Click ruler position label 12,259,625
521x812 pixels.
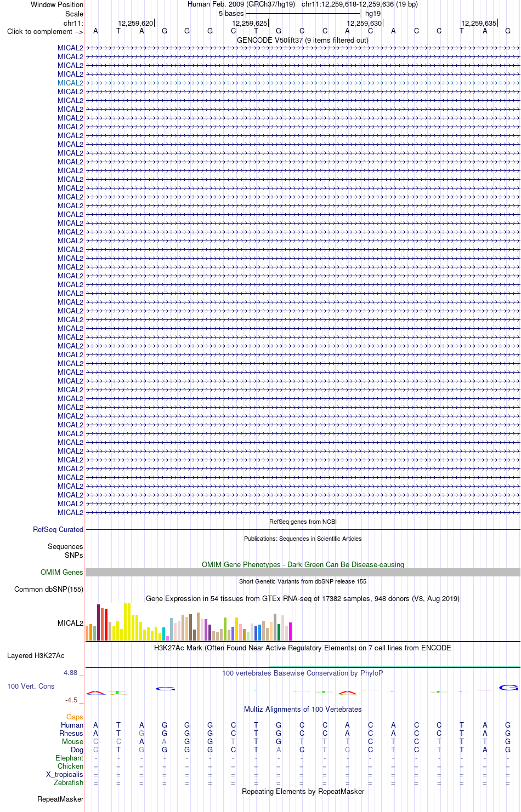coord(250,23)
